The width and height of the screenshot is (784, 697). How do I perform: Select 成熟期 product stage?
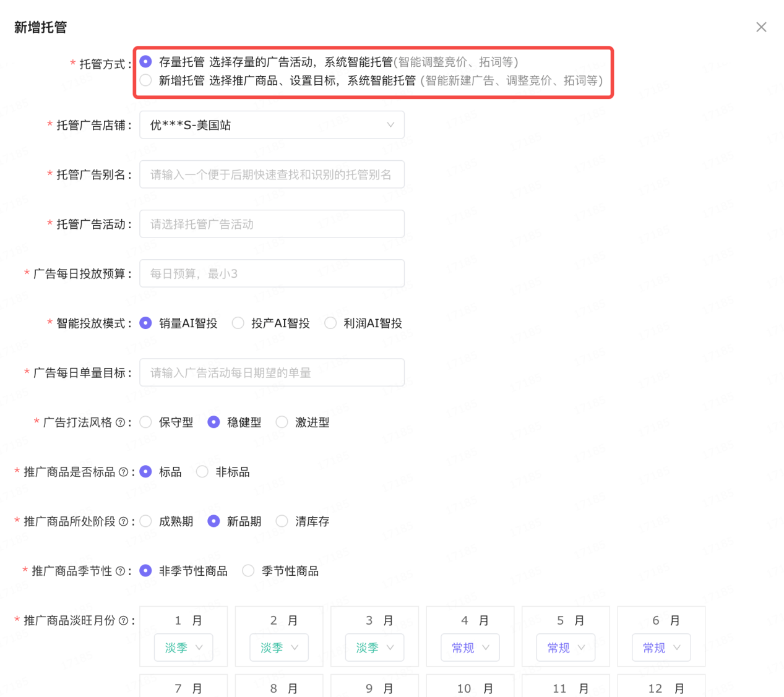pyautogui.click(x=146, y=521)
